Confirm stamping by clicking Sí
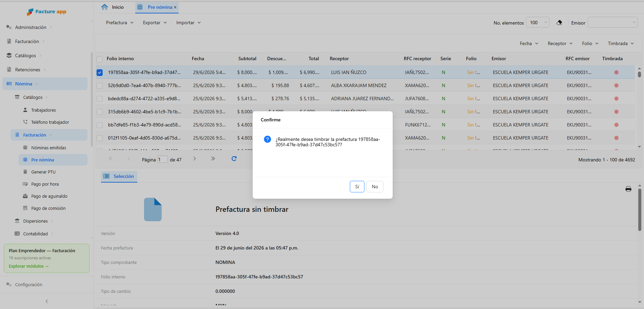Image resolution: width=644 pixels, height=309 pixels. pyautogui.click(x=357, y=187)
